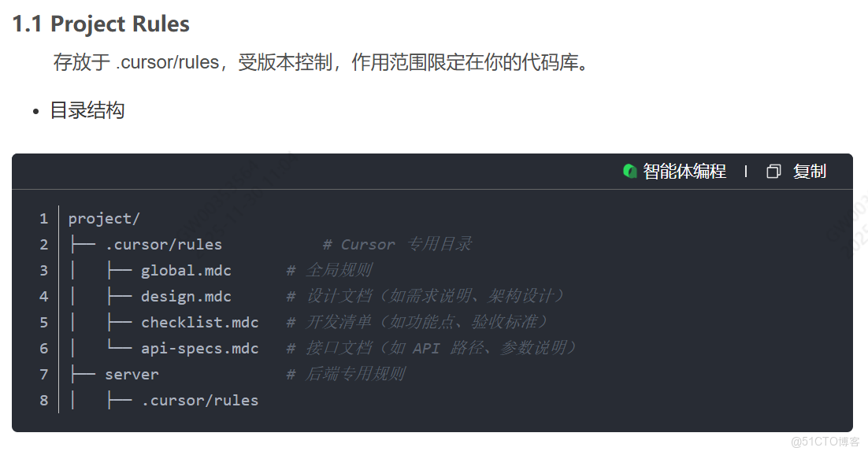Click the global.mdc entry in the tree
This screenshot has height=455, width=868.
coord(186,270)
